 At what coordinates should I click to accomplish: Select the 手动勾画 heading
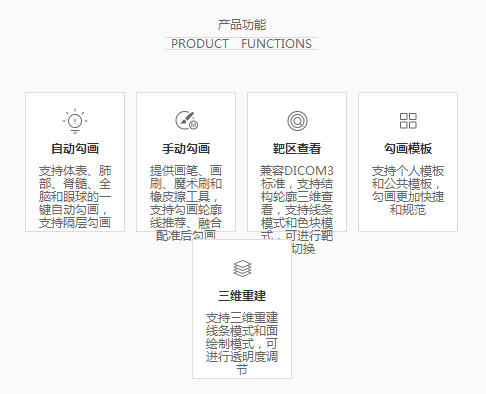tap(186, 149)
